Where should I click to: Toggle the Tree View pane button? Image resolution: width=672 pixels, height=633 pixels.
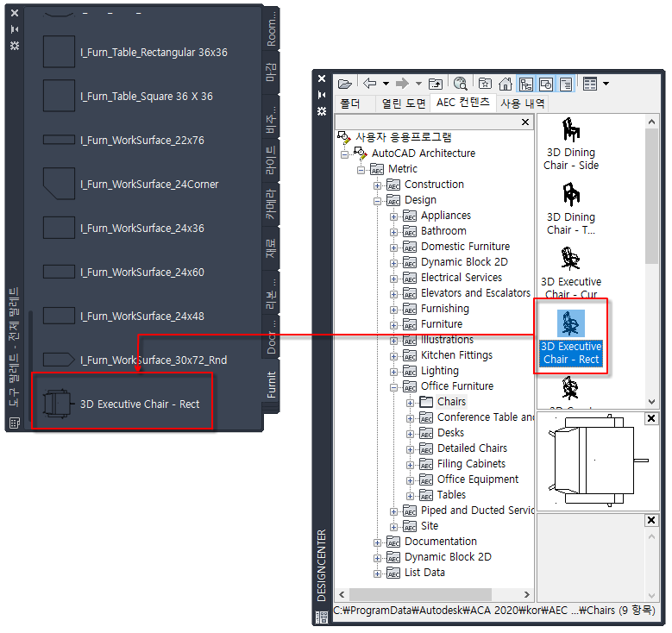526,84
